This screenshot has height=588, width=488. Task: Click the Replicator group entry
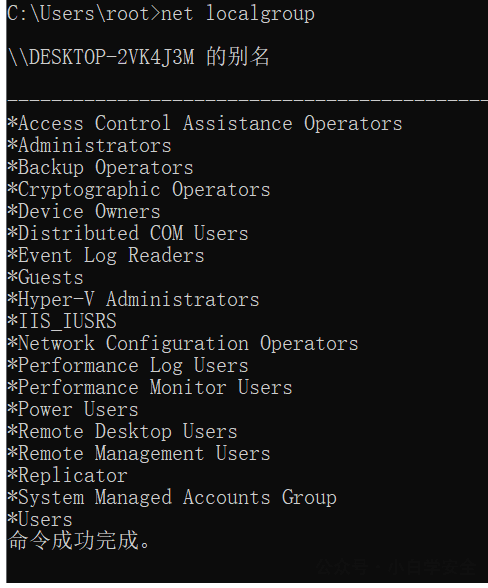click(68, 476)
